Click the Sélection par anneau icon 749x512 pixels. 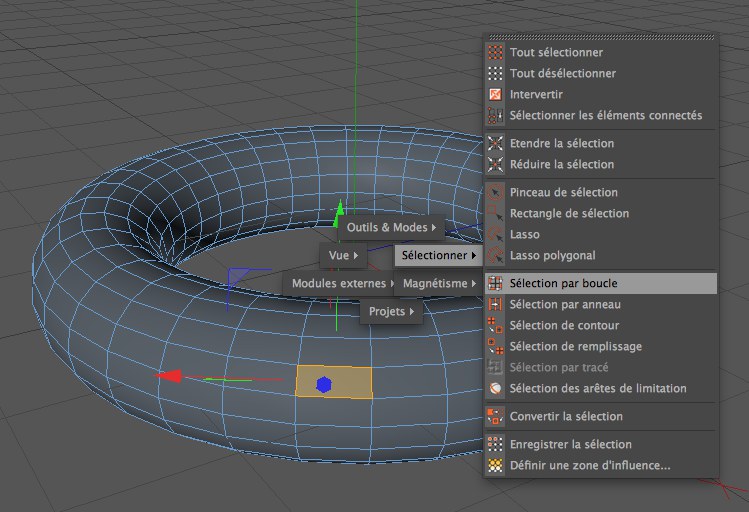[x=494, y=304]
